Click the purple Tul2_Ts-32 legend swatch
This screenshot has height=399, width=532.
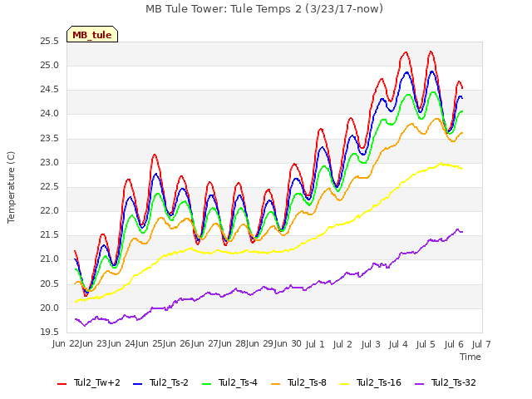click(x=420, y=384)
